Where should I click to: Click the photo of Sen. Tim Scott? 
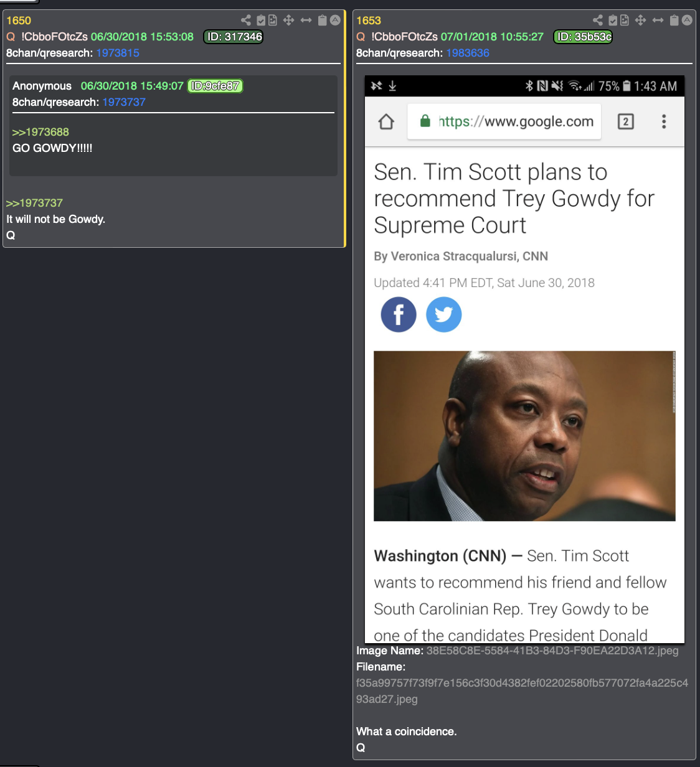pyautogui.click(x=524, y=436)
